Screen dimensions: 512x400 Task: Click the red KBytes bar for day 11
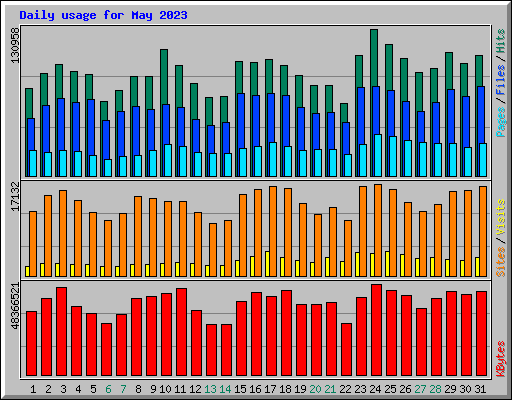pyautogui.click(x=181, y=332)
